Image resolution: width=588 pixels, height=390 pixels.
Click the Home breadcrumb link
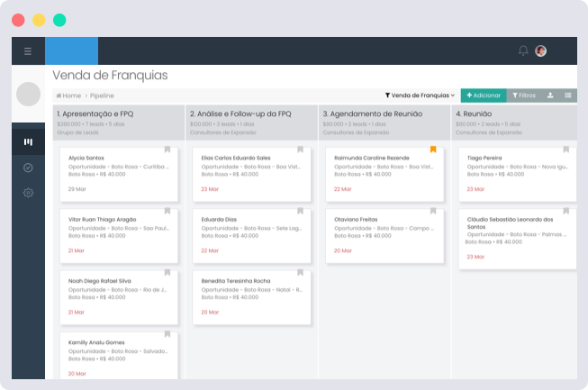tap(68, 95)
